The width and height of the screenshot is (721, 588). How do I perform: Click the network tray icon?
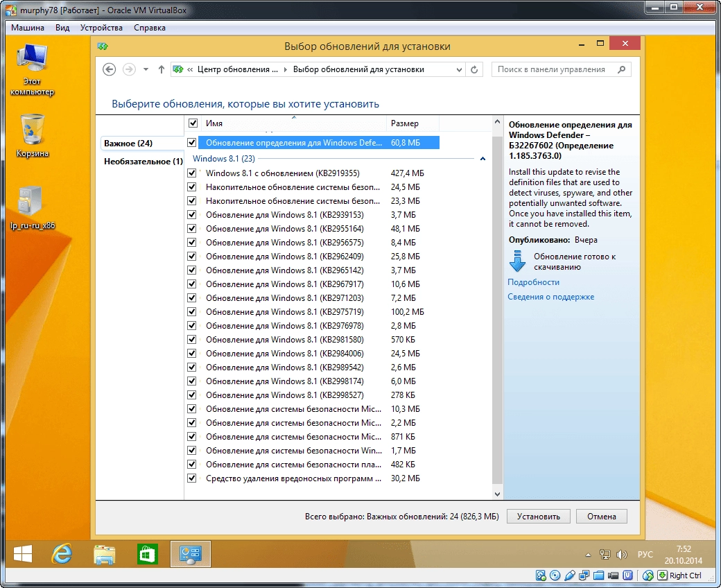tap(605, 555)
